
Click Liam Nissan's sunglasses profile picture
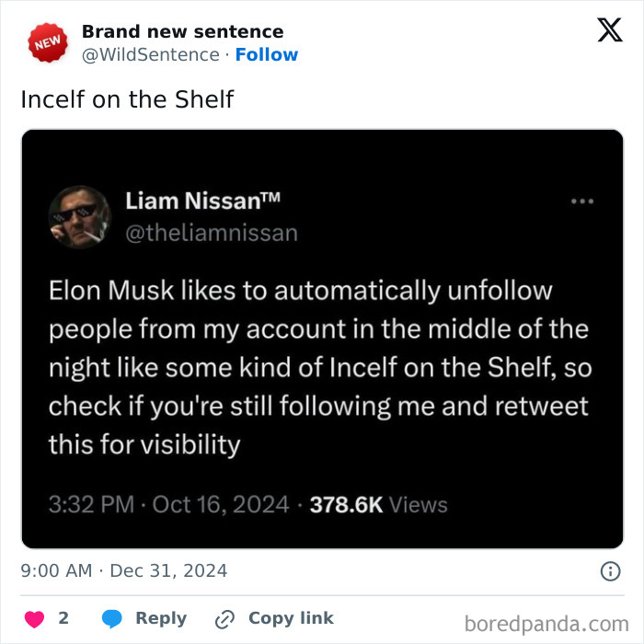(x=79, y=217)
